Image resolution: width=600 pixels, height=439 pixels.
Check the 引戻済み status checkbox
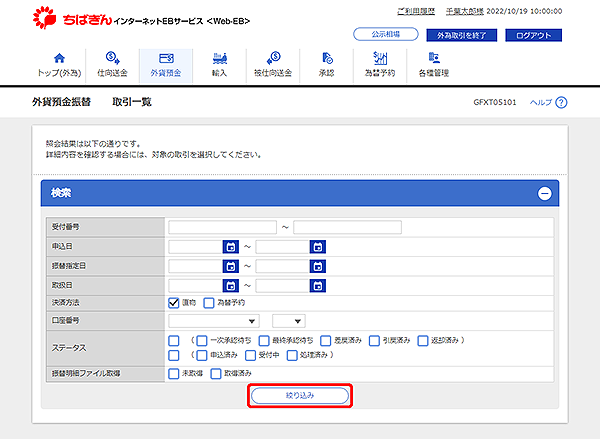374,340
